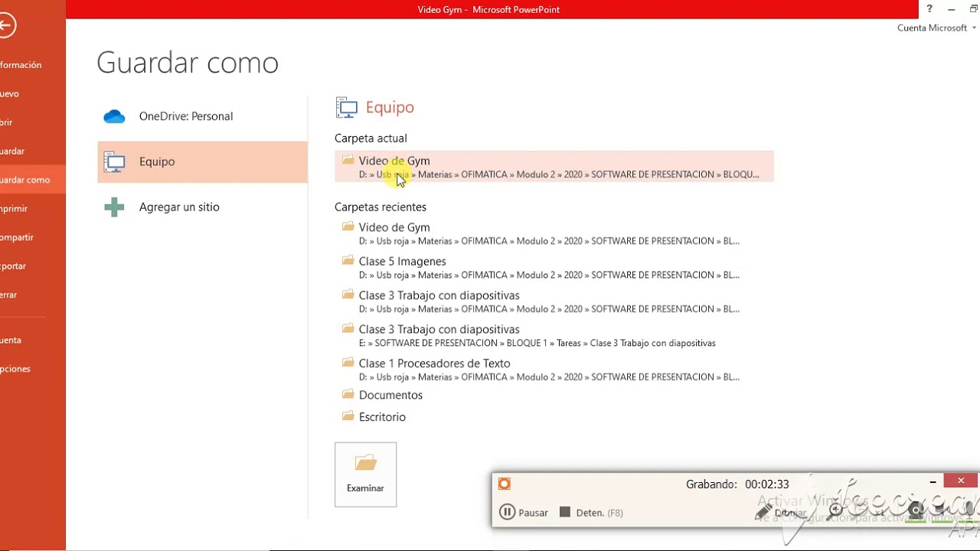Image resolution: width=980 pixels, height=551 pixels.
Task: Open the Abrir menu item
Action: 33,122
